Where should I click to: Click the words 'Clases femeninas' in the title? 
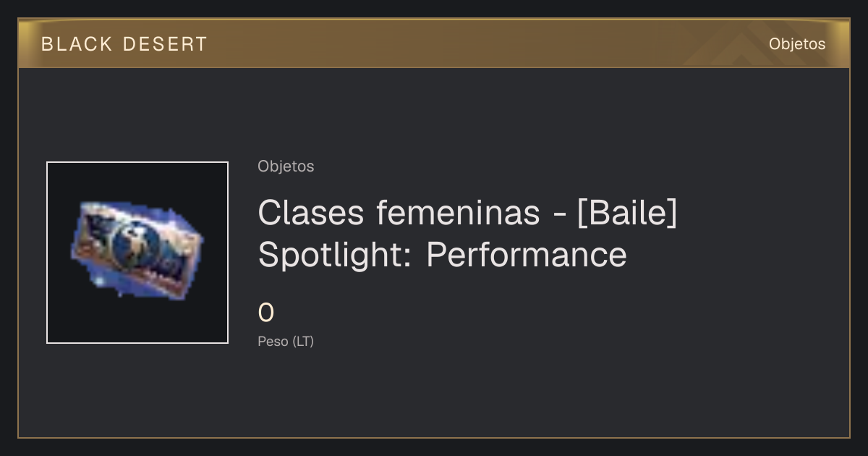click(399, 213)
